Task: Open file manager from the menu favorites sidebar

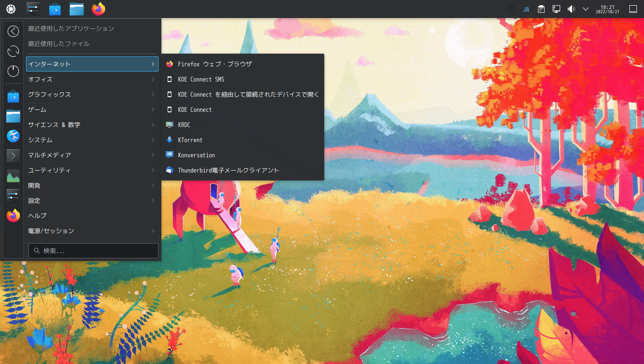Action: click(x=13, y=116)
